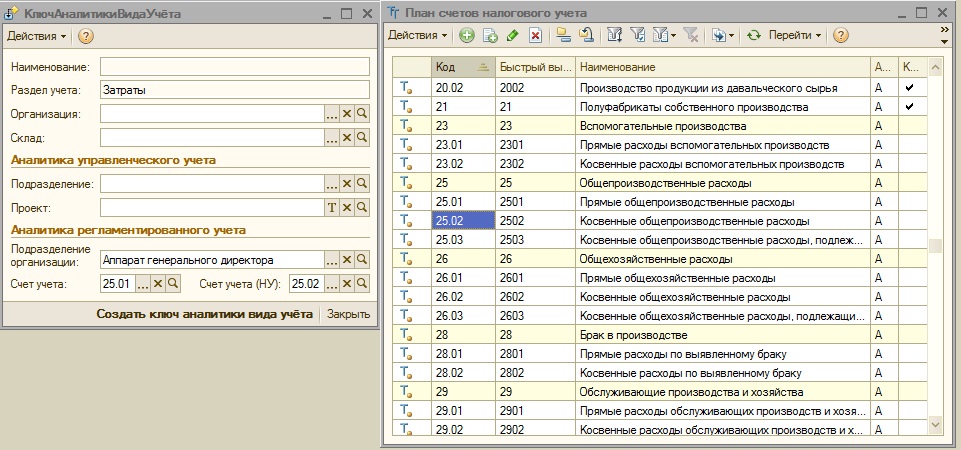Screen dimensions: 961x450
Task: Click the Refresh list green arrows icon
Action: (x=754, y=35)
